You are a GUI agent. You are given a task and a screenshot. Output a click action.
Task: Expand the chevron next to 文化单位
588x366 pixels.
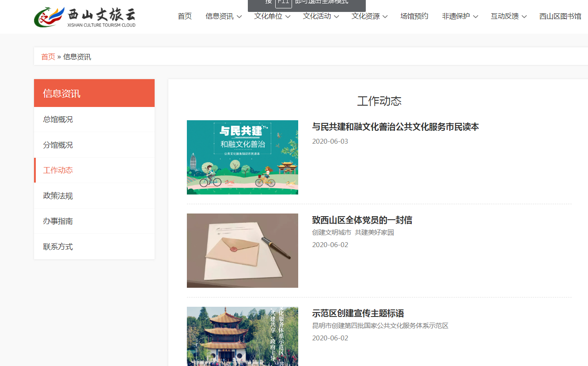288,17
